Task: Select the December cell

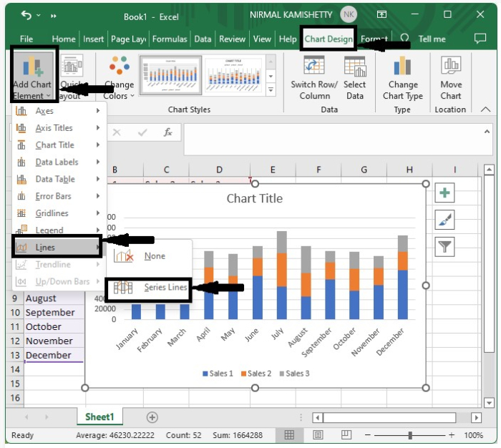Action: tap(54, 355)
